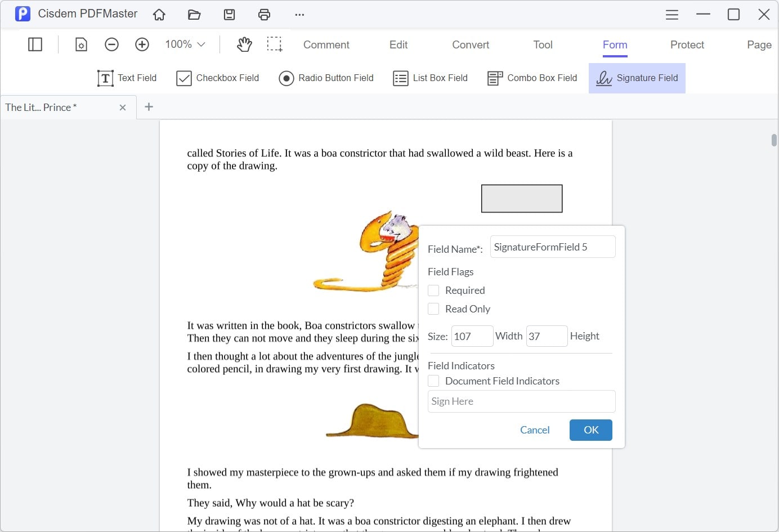The height and width of the screenshot is (532, 779).
Task: Select the Combo Box Field tool
Action: (x=531, y=78)
